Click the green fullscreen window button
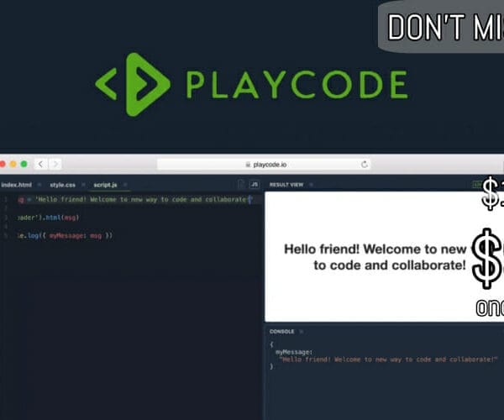 (24, 164)
